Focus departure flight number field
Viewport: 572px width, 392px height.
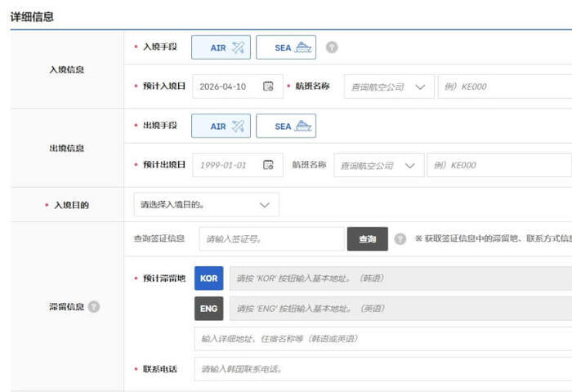coord(499,166)
